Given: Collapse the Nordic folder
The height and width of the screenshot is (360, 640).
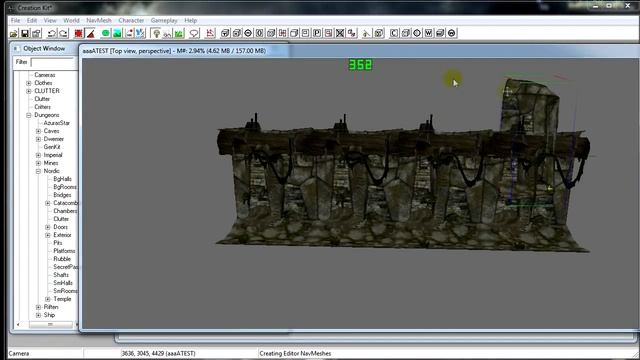Looking at the screenshot, I should point(38,171).
